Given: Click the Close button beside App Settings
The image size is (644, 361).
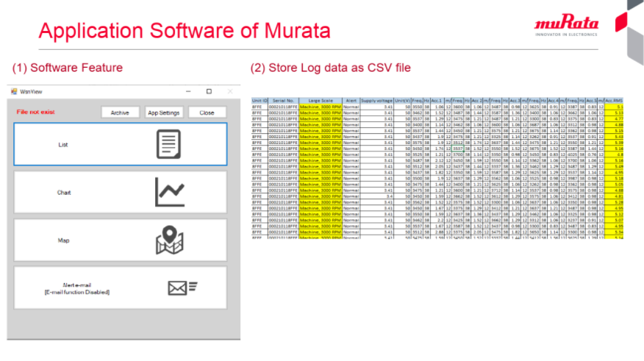Looking at the screenshot, I should pos(207,112).
